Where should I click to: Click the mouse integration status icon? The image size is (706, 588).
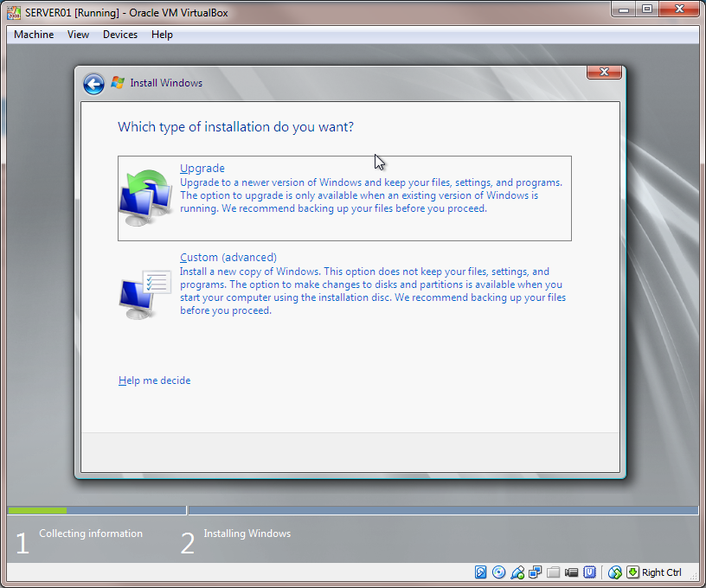coord(615,572)
